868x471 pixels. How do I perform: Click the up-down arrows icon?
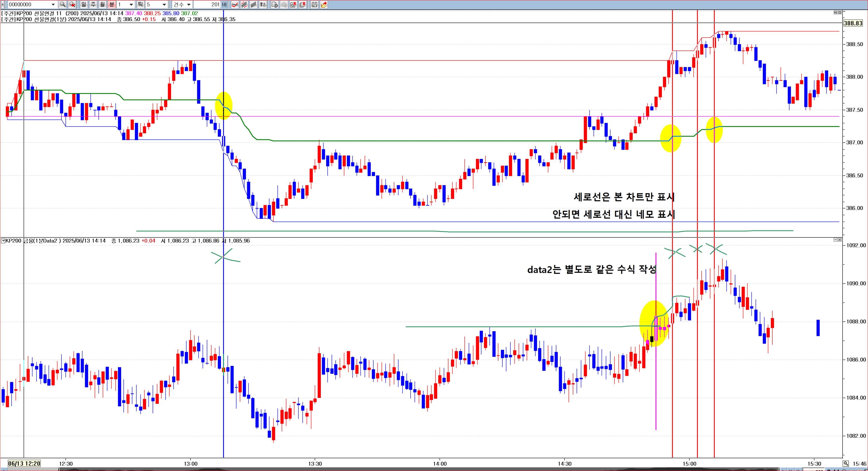coord(263,4)
